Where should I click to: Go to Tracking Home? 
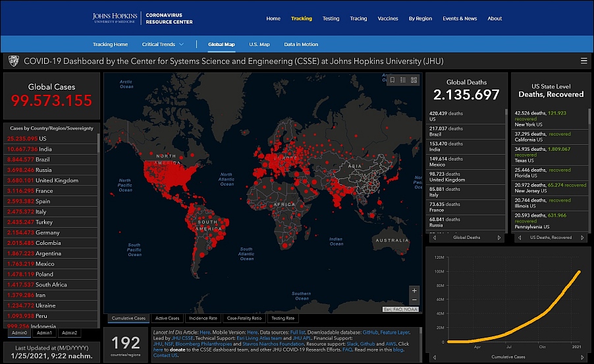pyautogui.click(x=110, y=44)
